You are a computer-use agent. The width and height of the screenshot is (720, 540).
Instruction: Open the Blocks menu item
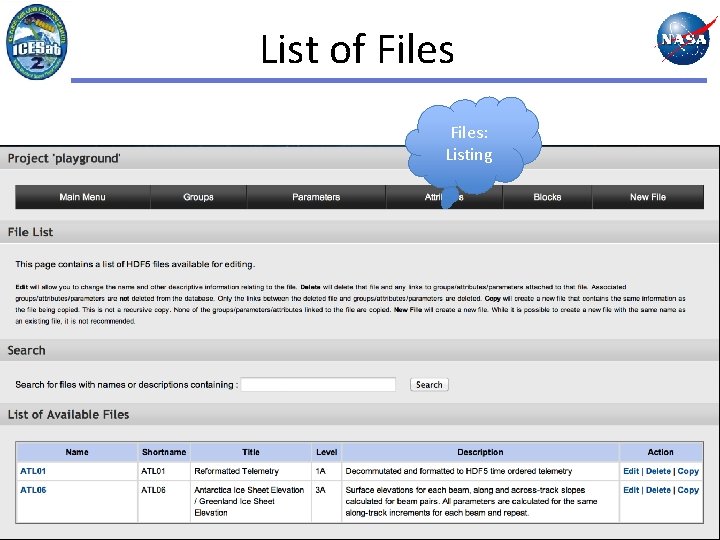point(547,197)
